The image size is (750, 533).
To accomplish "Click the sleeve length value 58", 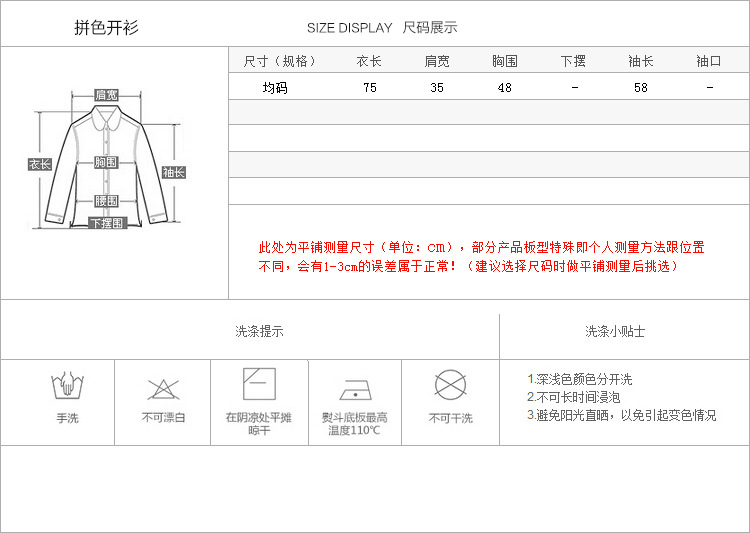I will [641, 87].
